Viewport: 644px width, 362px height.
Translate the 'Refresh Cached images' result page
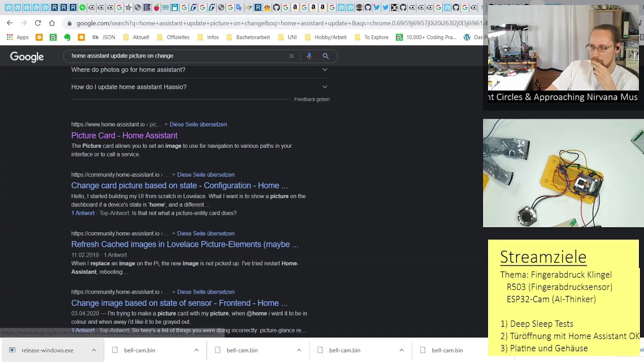206,233
